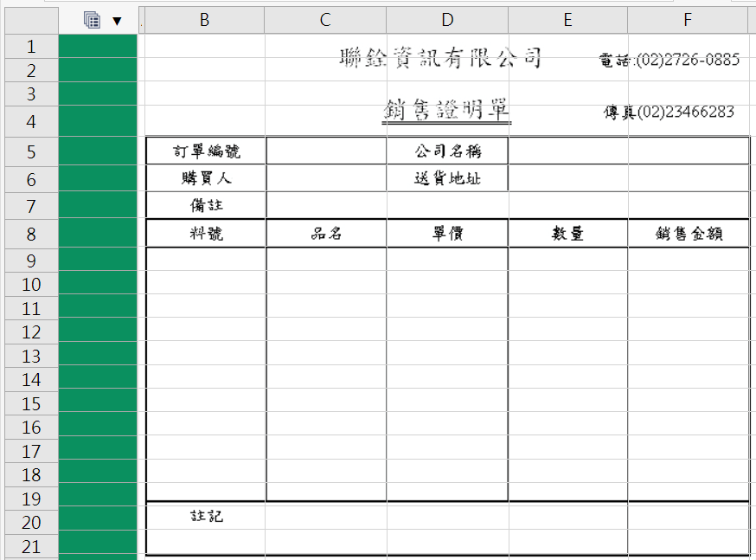Select the 料號 column heading cell
This screenshot has width=756, height=560.
click(206, 234)
